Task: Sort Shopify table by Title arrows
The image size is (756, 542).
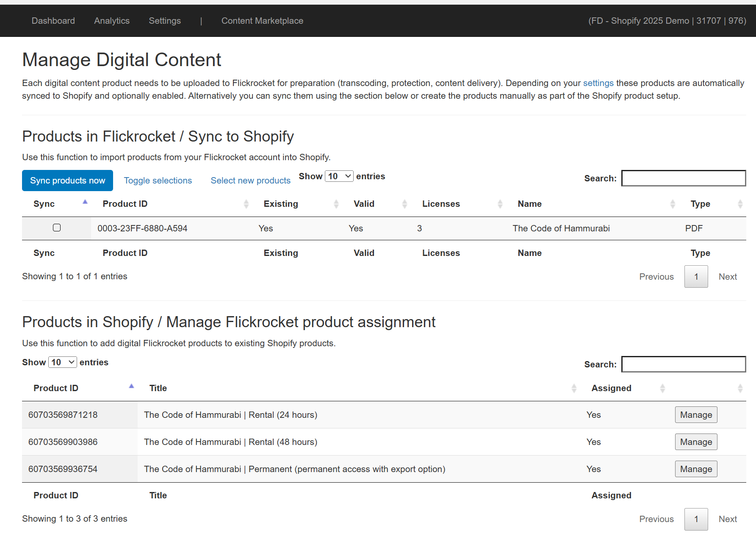Action: click(x=574, y=388)
